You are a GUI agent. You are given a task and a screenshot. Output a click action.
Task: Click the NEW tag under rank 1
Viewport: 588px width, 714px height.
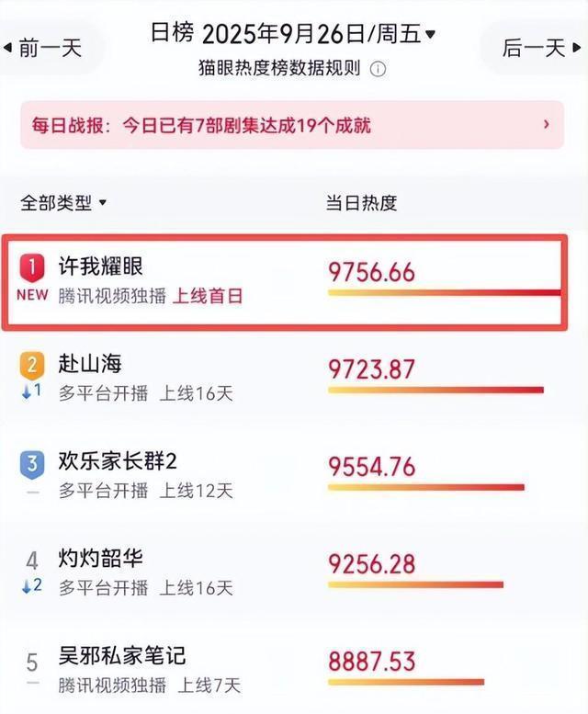pos(32,295)
